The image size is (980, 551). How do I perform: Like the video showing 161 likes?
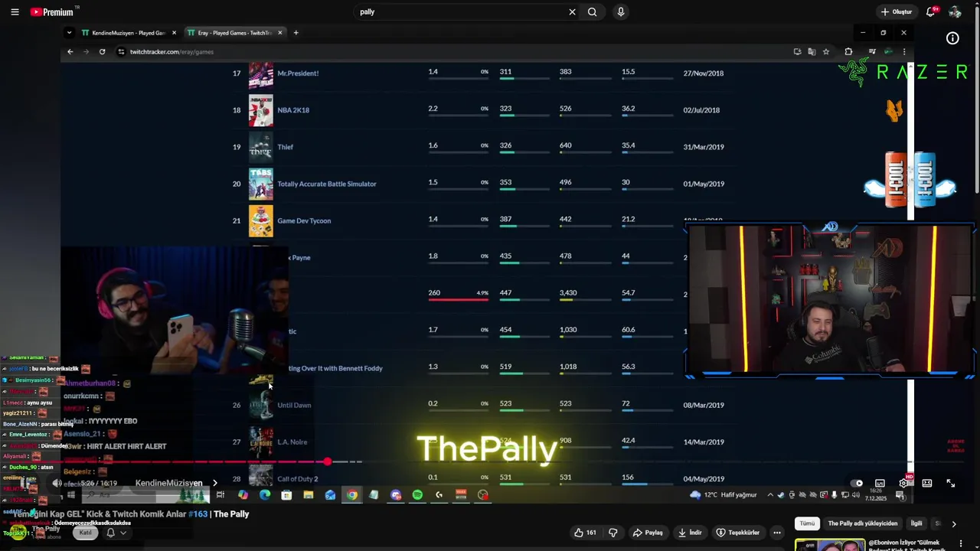[x=586, y=533]
